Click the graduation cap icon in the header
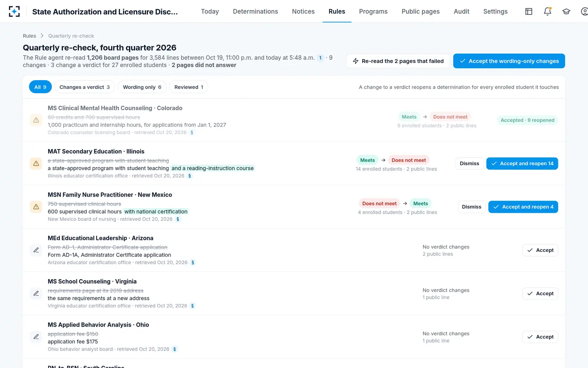The image size is (588, 368). [x=566, y=11]
